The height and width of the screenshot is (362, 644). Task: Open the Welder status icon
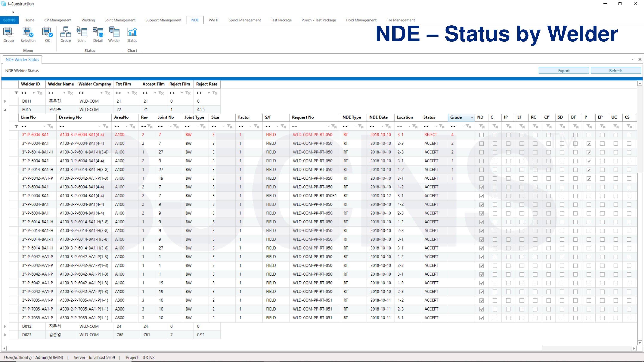[114, 35]
